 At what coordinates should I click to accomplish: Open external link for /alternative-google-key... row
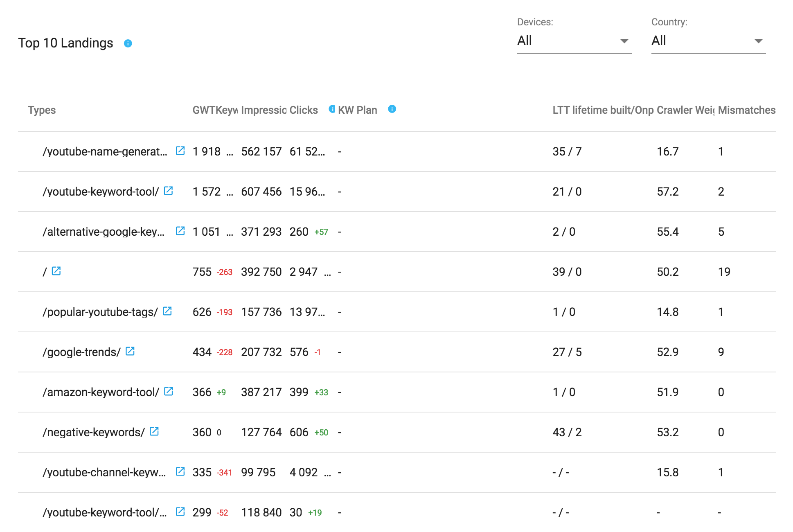(x=180, y=231)
